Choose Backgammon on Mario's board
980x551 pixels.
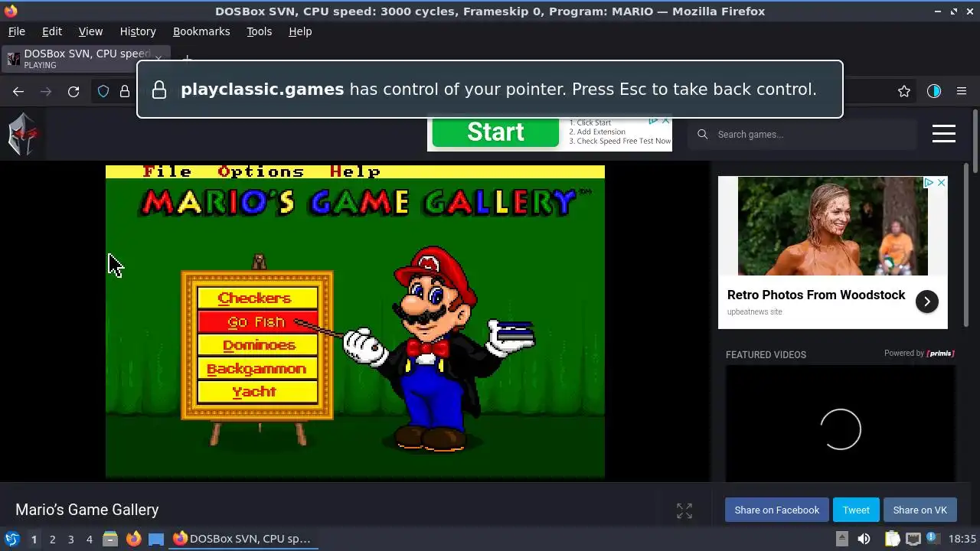point(257,368)
